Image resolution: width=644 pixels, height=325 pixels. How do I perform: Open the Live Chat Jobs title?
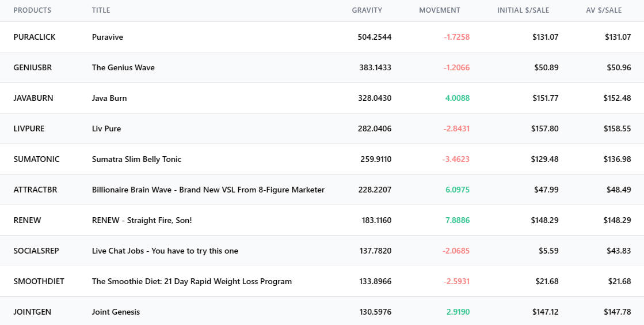[x=165, y=251]
